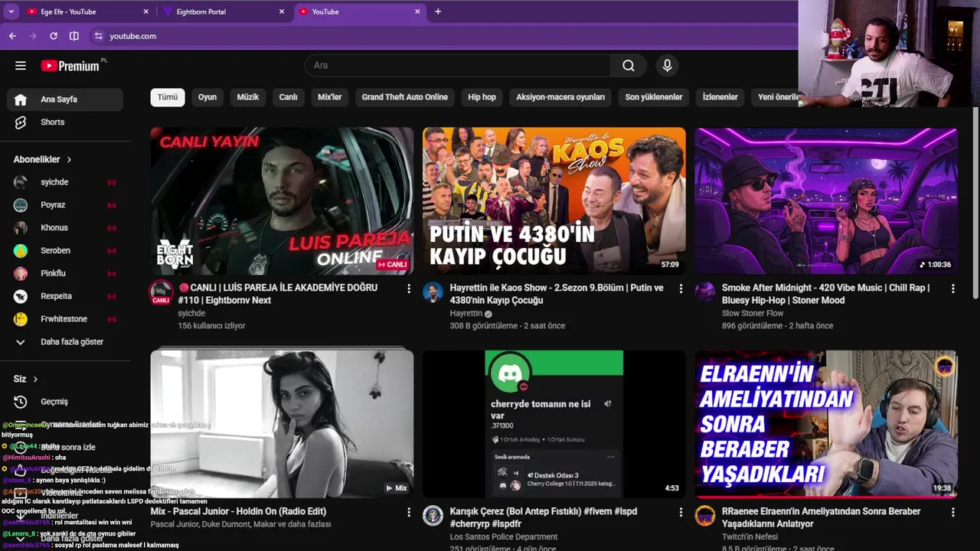Open more options for Pascal Junior mix
Image resolution: width=980 pixels, height=551 pixels.
coord(408,512)
